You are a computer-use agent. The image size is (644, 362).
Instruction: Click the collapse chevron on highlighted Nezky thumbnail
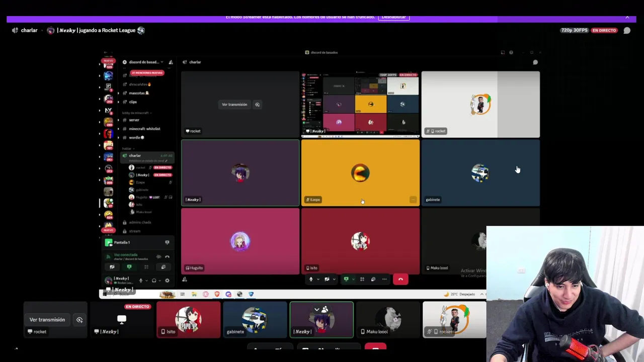[x=316, y=309]
